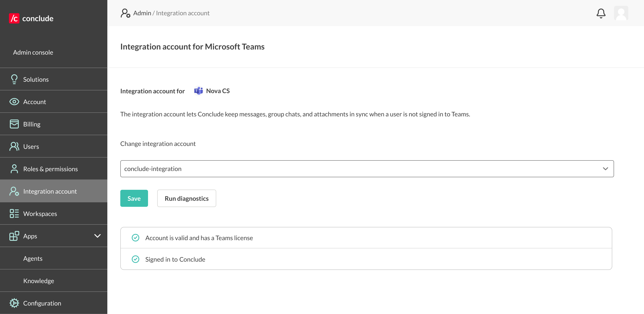The image size is (644, 314).
Task: Click 'Signed in to Conclude' status row
Action: (x=366, y=259)
